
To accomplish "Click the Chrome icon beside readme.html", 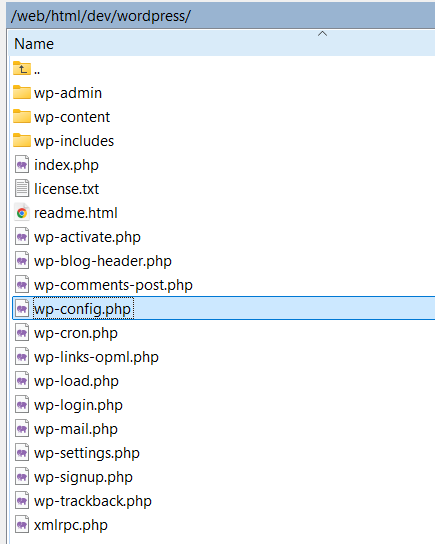I will 22,212.
